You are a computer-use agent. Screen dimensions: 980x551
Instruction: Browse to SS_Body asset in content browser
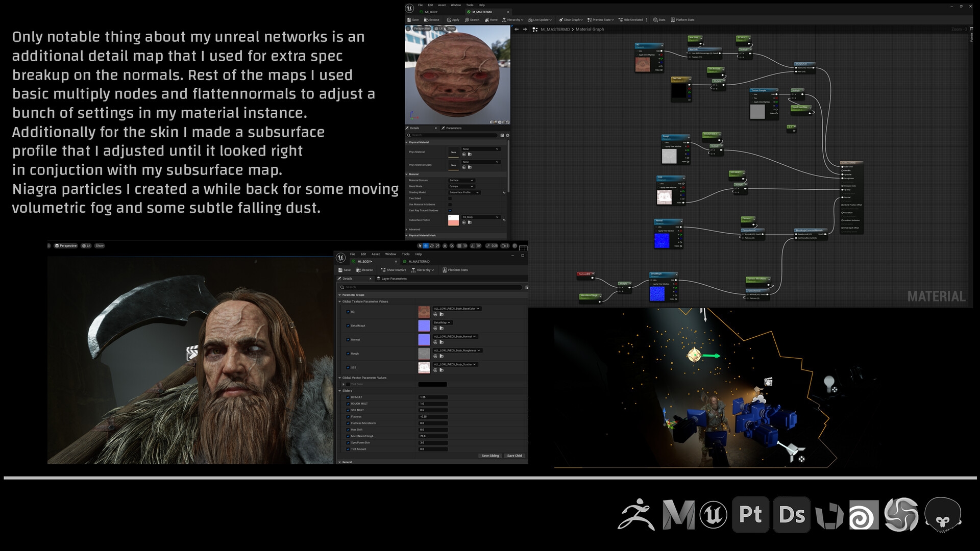click(x=470, y=222)
